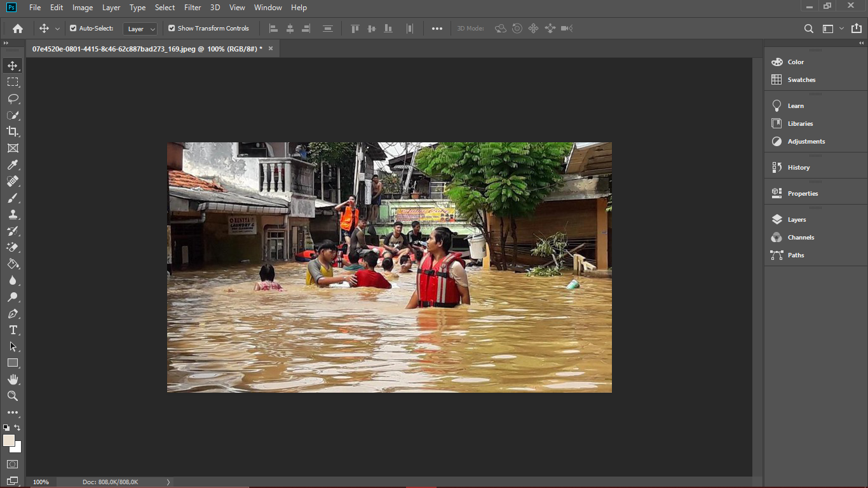Screen dimensions: 868x488
Task: Select the Crop tool
Action: [x=13, y=132]
